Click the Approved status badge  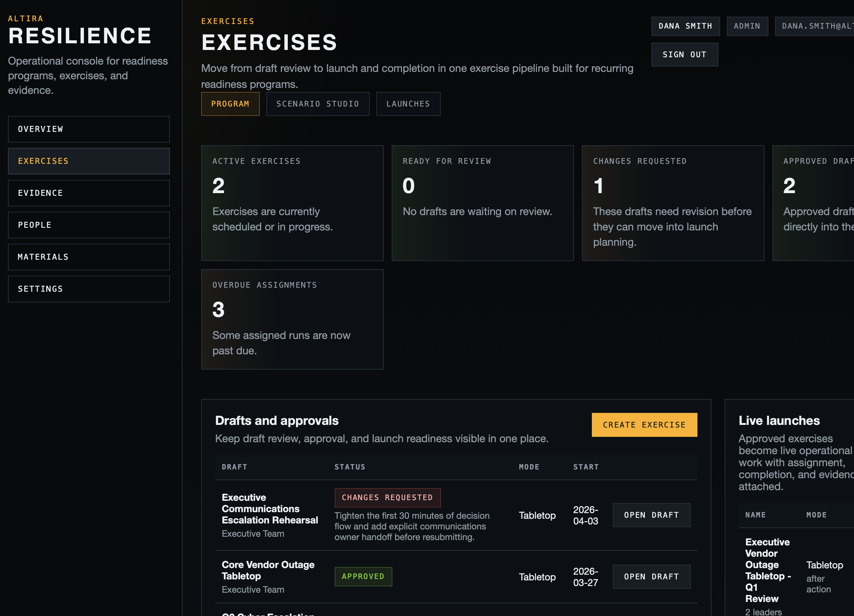(363, 576)
